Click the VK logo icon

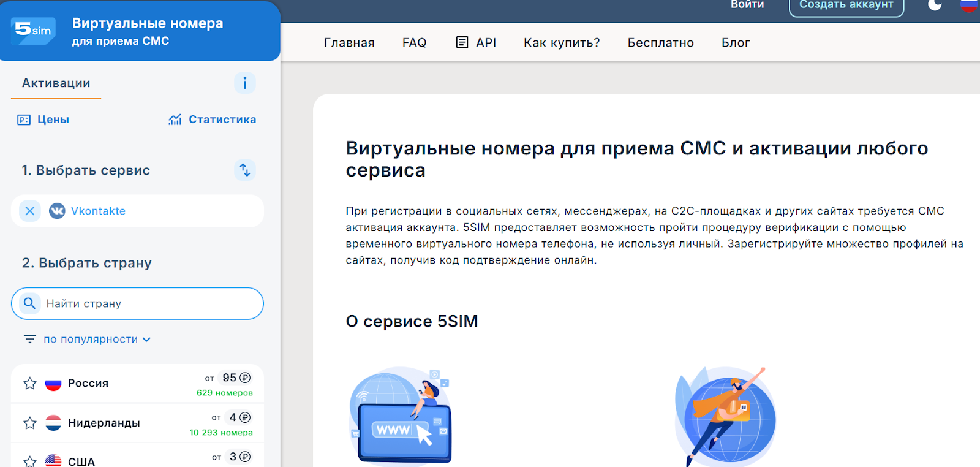(57, 211)
